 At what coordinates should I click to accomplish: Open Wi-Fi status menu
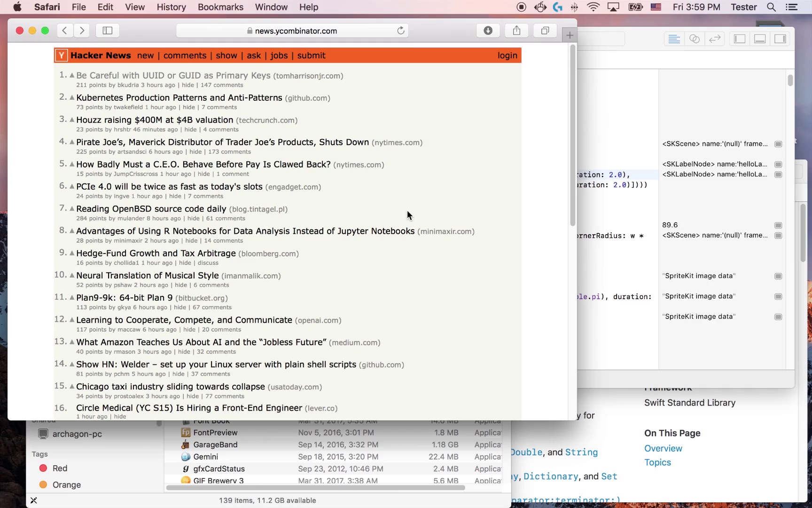coord(593,7)
